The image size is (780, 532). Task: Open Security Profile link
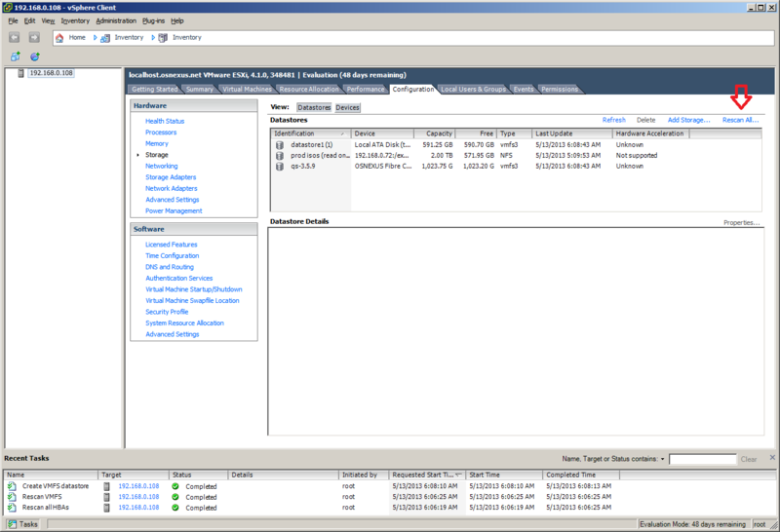(x=167, y=312)
